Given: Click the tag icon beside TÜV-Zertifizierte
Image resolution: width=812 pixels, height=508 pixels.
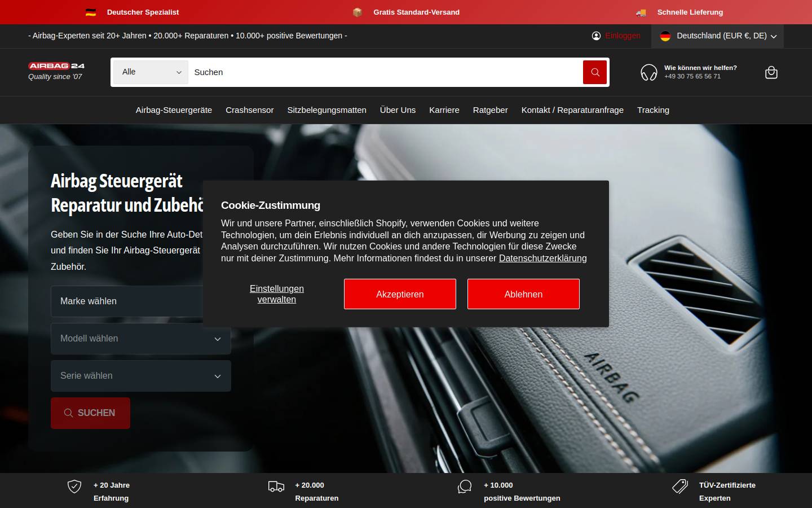Looking at the screenshot, I should click(680, 486).
